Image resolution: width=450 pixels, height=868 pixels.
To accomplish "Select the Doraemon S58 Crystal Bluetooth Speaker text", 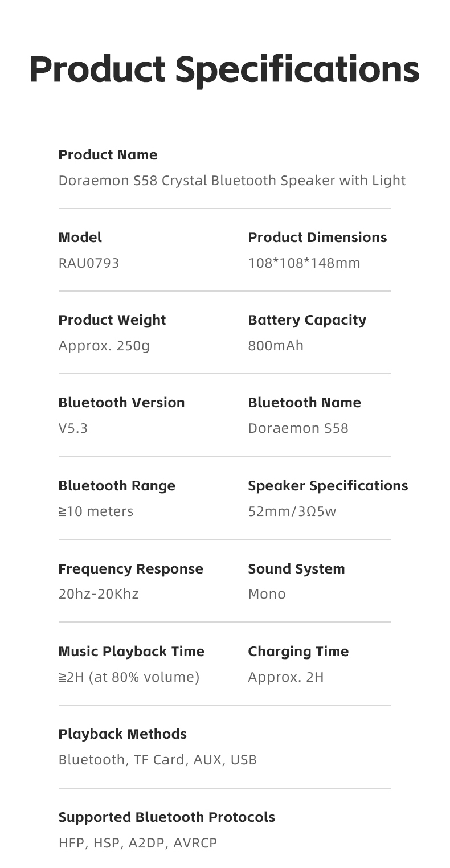I will pyautogui.click(x=232, y=181).
